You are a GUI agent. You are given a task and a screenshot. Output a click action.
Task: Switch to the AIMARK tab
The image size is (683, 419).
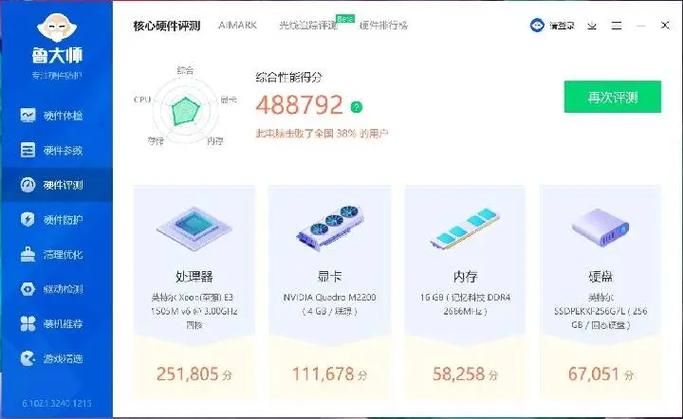click(239, 24)
